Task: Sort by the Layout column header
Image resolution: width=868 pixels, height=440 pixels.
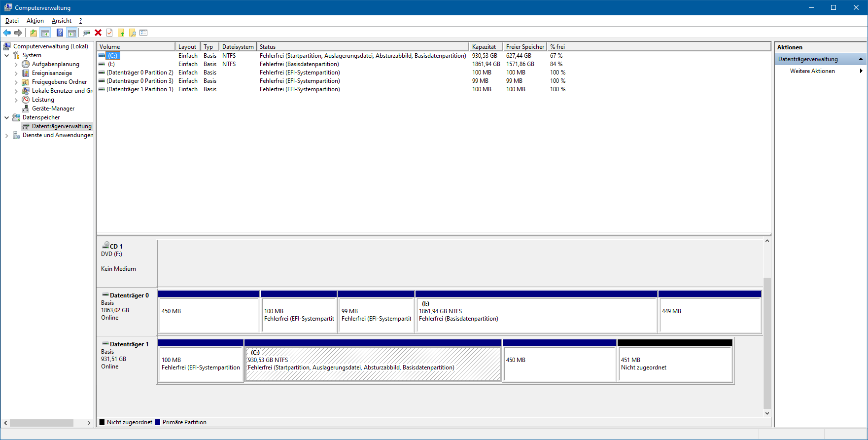Action: click(x=188, y=47)
